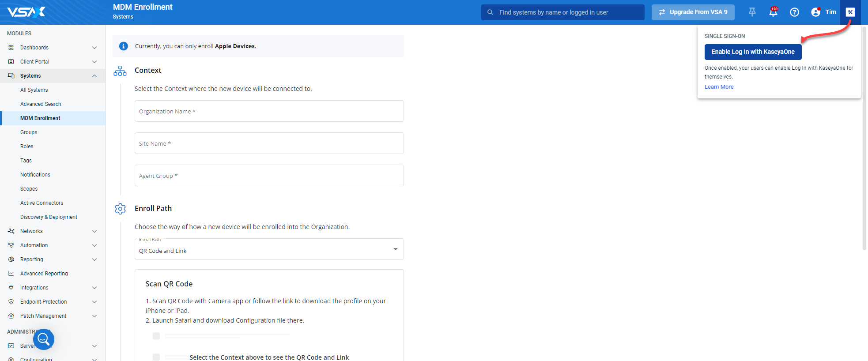
Task: Toggle the KaseyaOne icon in header
Action: [x=850, y=12]
